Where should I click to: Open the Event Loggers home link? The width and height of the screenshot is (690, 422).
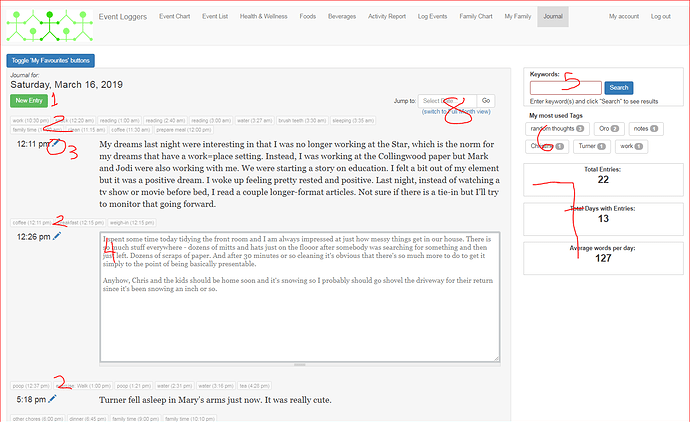[123, 17]
